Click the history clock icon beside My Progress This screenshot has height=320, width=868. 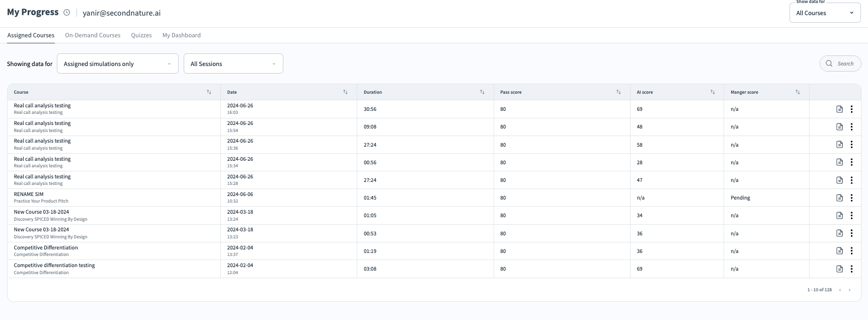(67, 13)
